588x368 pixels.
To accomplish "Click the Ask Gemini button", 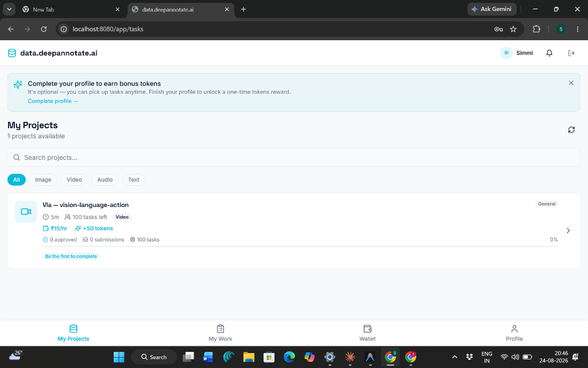I will coord(492,9).
